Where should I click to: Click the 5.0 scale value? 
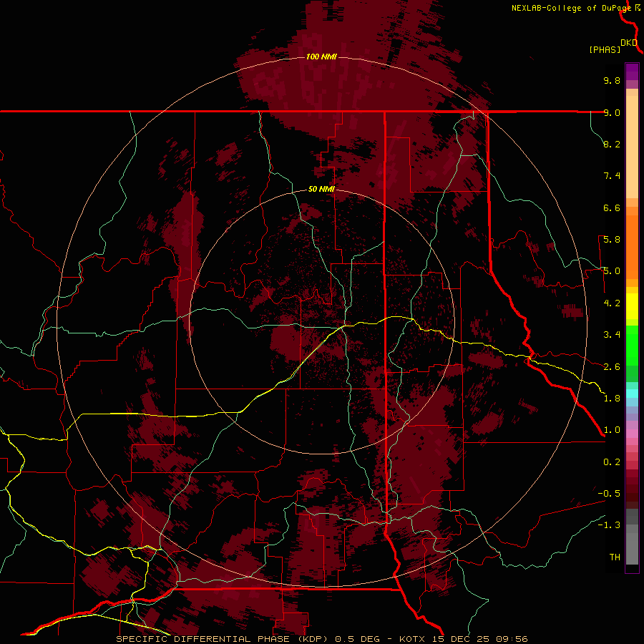click(612, 271)
